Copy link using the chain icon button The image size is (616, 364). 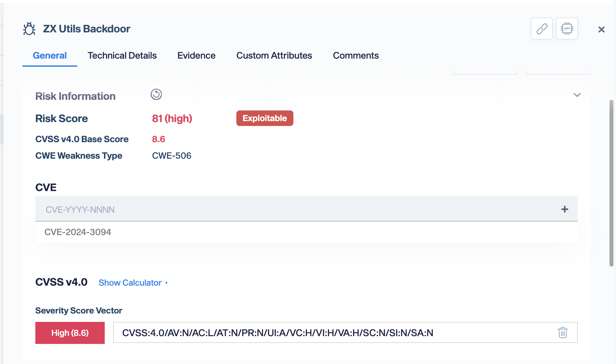(x=541, y=28)
